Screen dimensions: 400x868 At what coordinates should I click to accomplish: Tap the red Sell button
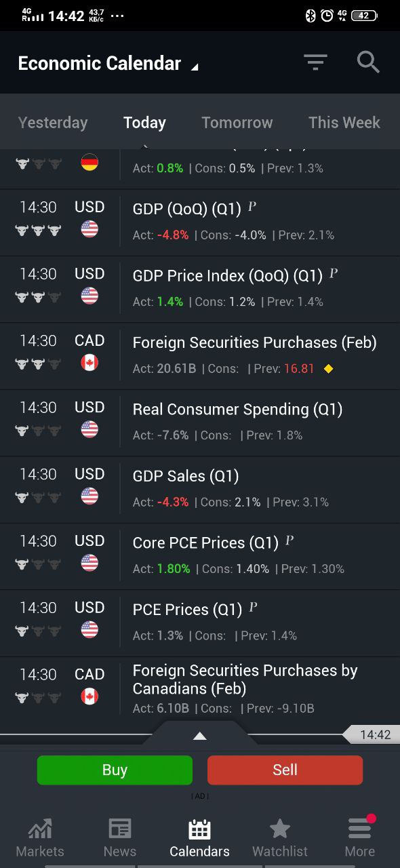pos(285,770)
